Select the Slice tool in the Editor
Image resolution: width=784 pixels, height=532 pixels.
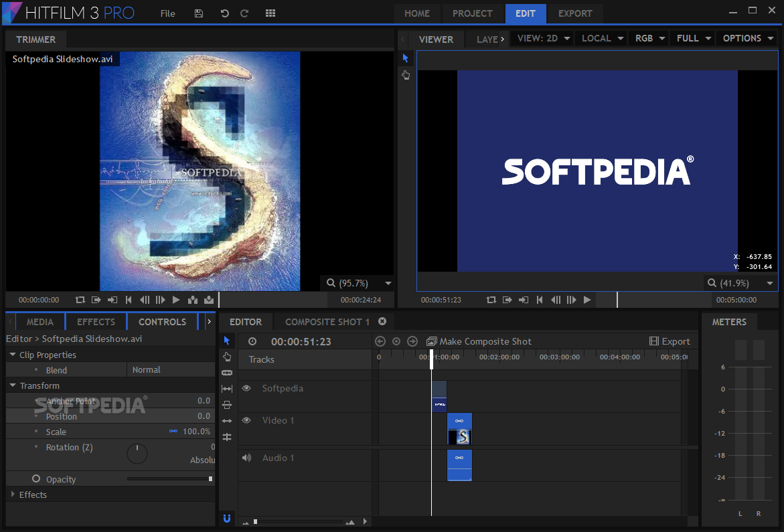tap(227, 373)
